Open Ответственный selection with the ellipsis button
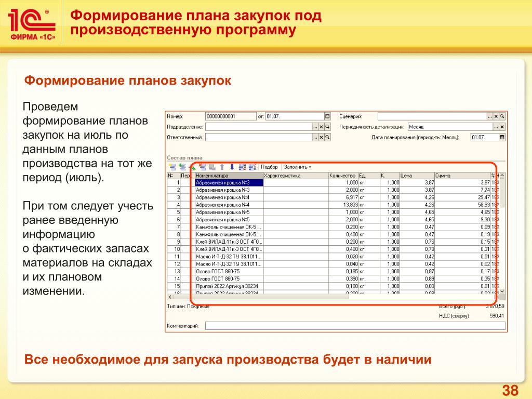This screenshot has height=399, width=532. point(315,137)
